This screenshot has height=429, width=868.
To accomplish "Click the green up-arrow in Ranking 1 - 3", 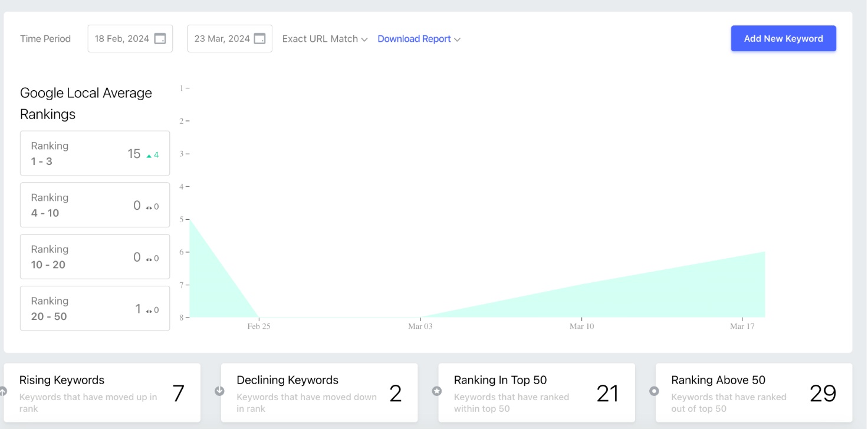I will click(149, 156).
